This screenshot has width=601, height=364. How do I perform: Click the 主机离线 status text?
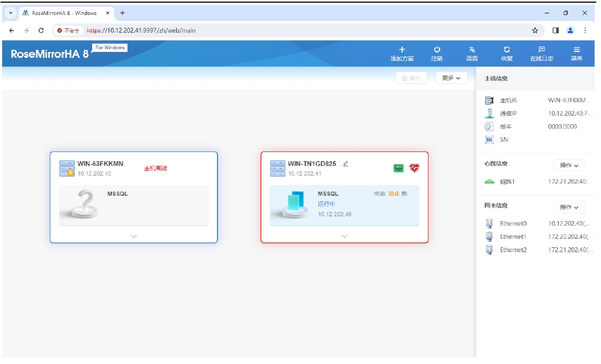[x=156, y=168]
